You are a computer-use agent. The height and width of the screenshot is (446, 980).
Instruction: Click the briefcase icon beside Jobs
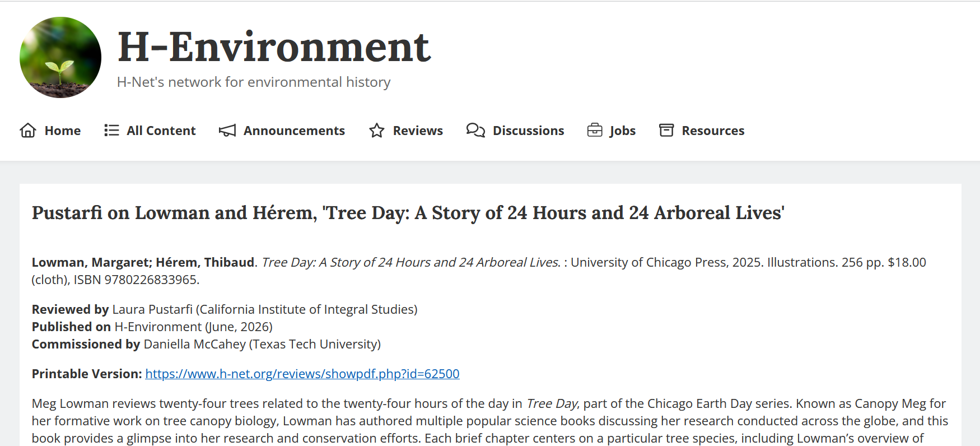(x=595, y=131)
